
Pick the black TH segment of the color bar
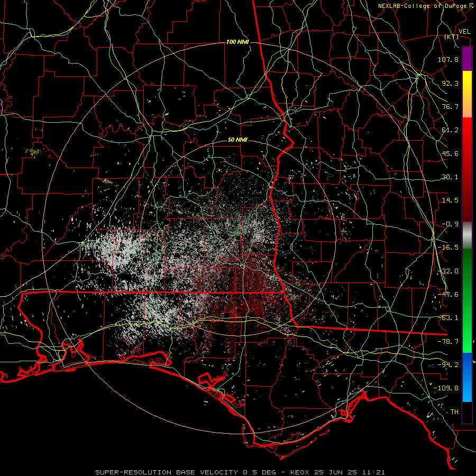[x=467, y=412]
